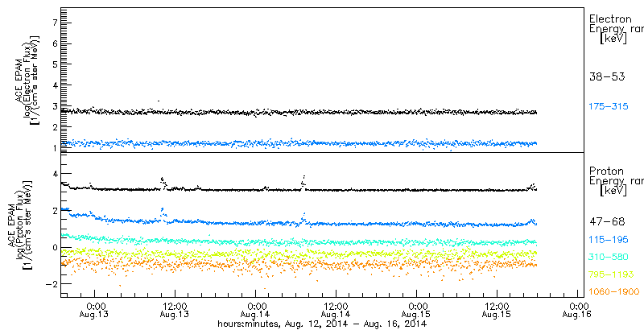The image size is (644, 330).
Task: Click the 47-68 proton energy legend label
Action: 607,222
